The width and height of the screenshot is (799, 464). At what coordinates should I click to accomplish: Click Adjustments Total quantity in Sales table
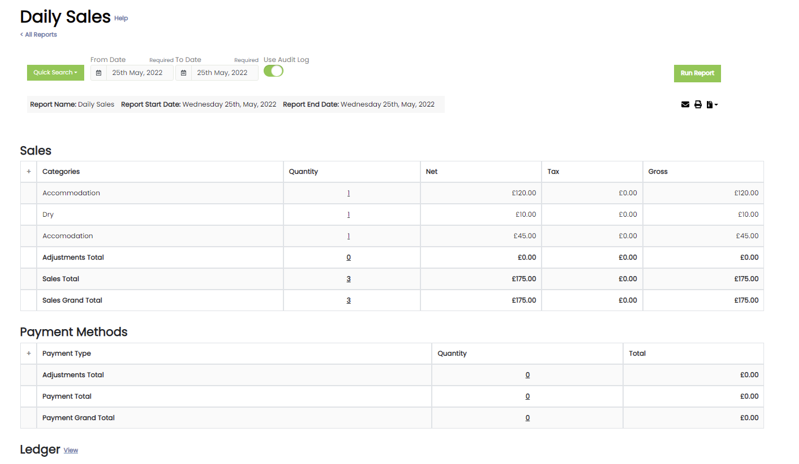coord(348,258)
